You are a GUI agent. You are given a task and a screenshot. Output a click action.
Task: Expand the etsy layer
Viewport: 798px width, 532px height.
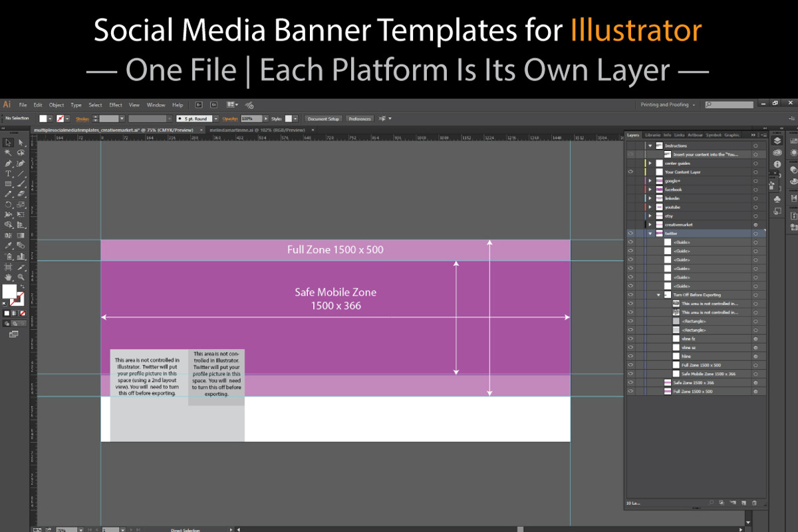pyautogui.click(x=650, y=215)
